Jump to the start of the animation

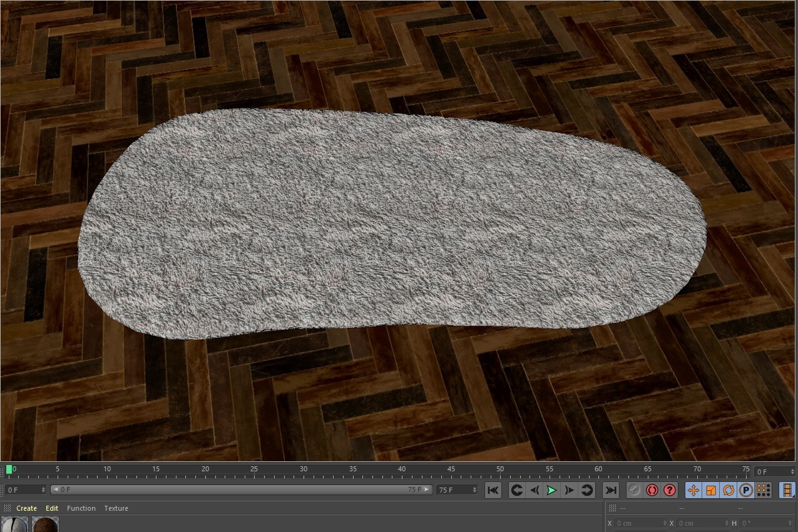tap(494, 491)
